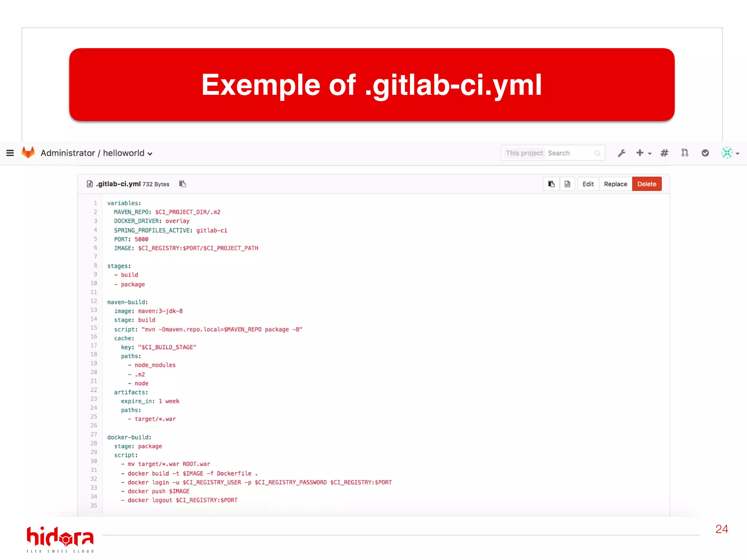The image size is (747, 560).
Task: Expand the helloworld project dropdown chevron
Action: click(150, 154)
